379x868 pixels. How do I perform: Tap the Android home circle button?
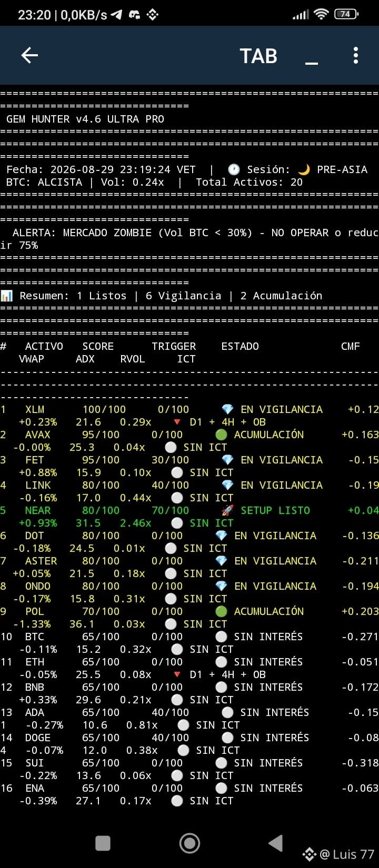click(189, 843)
